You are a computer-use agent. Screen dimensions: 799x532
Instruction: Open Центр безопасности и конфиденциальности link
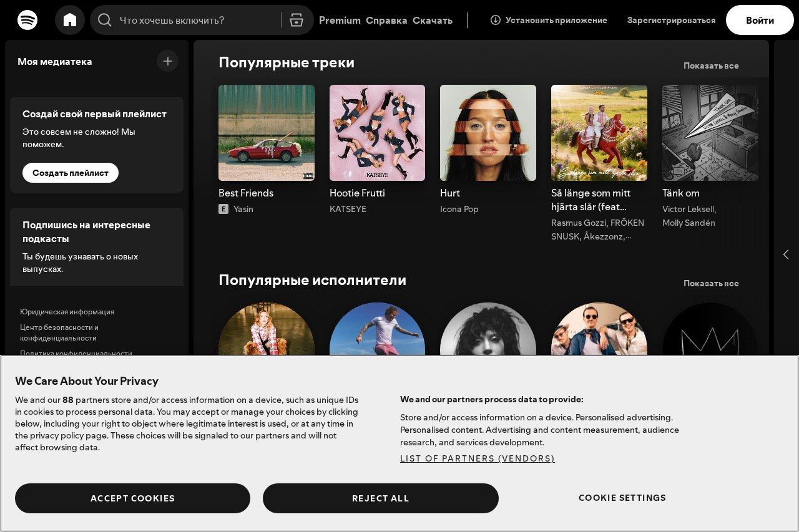coord(59,332)
